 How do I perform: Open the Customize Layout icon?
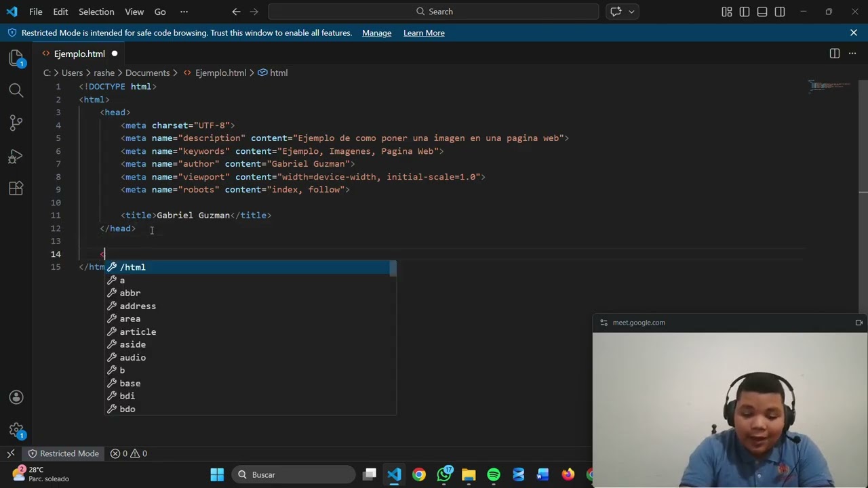coord(727,12)
